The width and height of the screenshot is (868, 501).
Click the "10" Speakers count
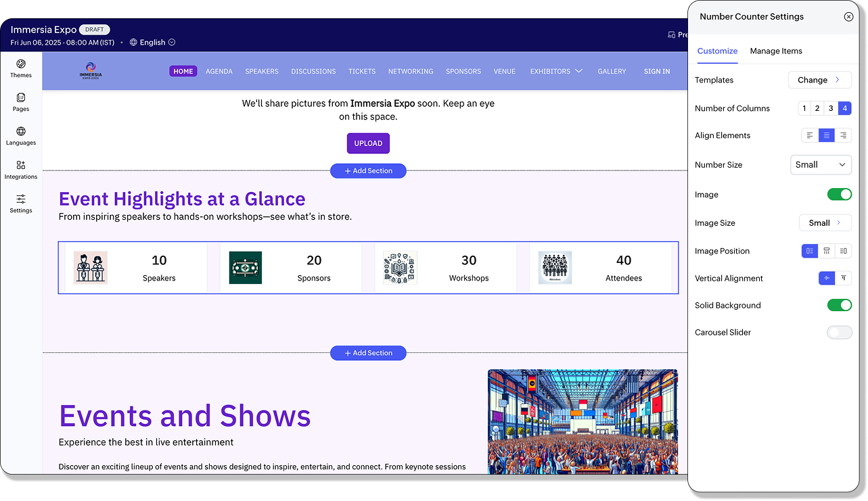click(x=159, y=260)
